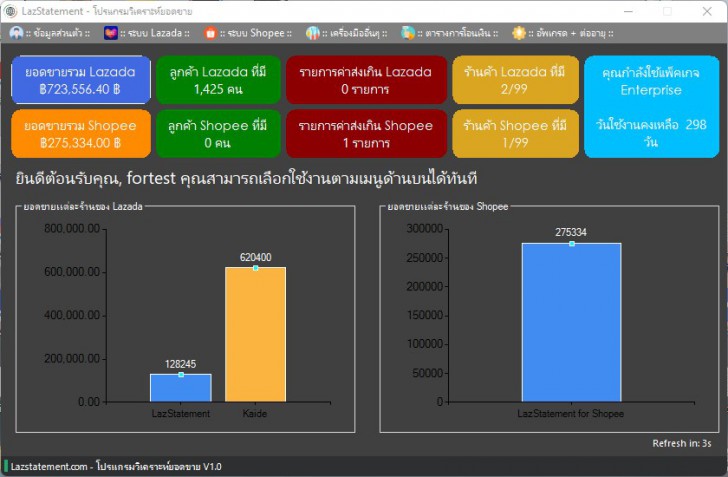Click the LazStatement app icon in title bar
Screen dimensions: 728x477
(10, 11)
